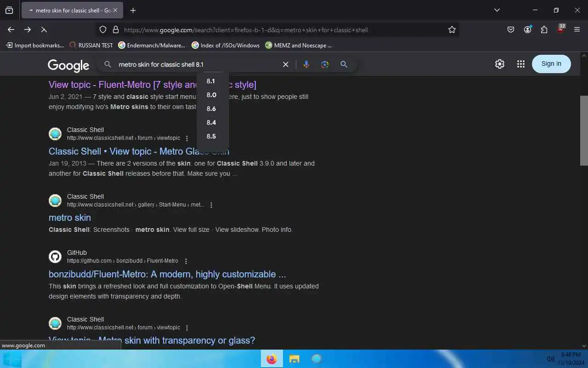Open Google quick settings gear
588x368 pixels.
click(x=500, y=64)
